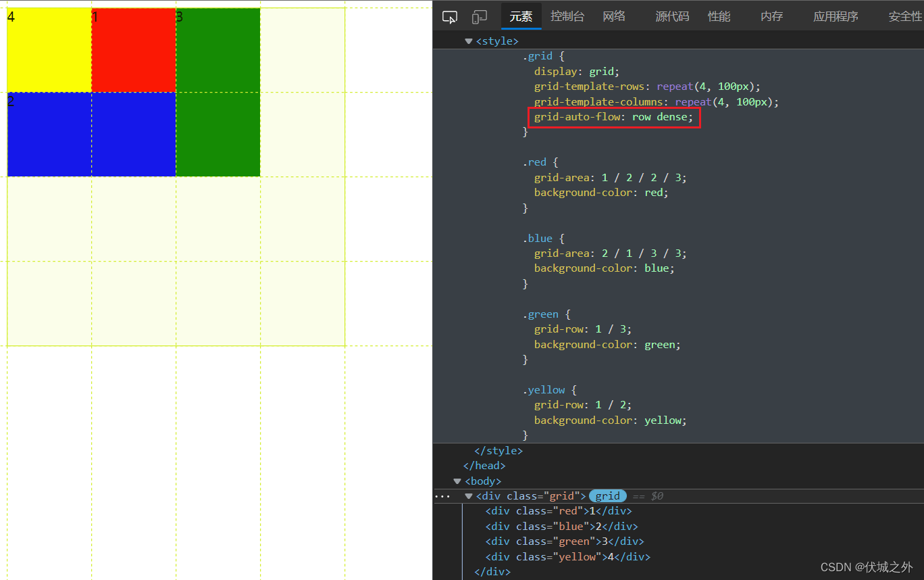Select the 源代码 tab
The image size is (924, 580).
coord(672,17)
